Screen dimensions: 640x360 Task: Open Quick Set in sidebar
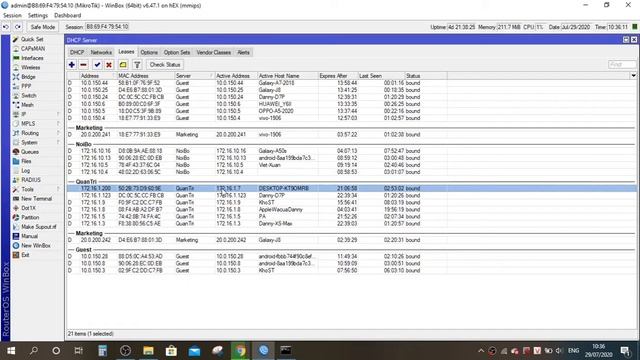(32, 39)
